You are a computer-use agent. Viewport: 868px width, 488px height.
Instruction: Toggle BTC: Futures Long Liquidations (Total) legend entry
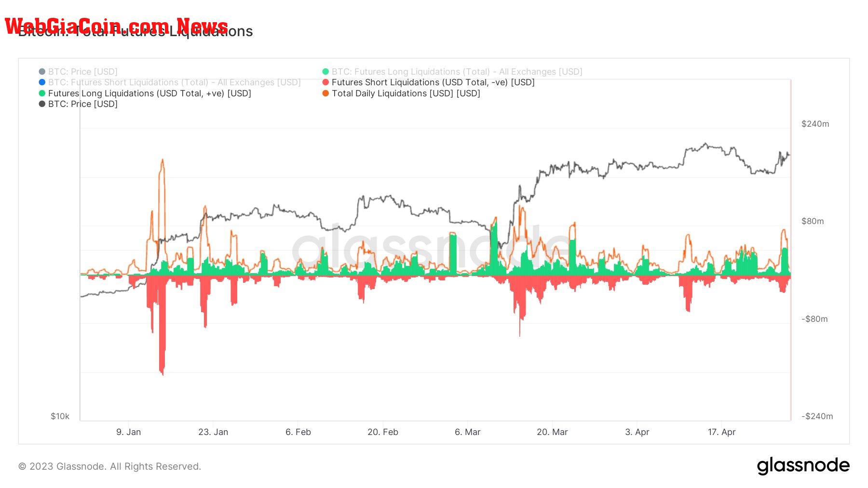coord(452,72)
